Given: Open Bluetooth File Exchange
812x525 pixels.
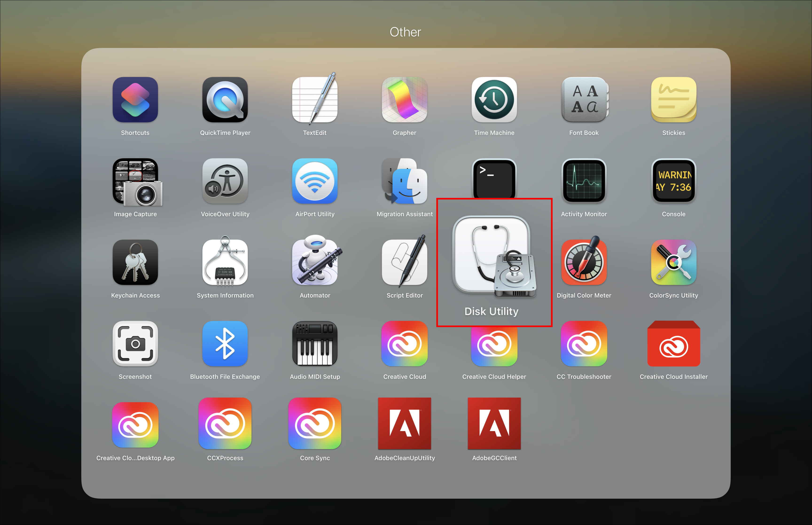Looking at the screenshot, I should [225, 344].
